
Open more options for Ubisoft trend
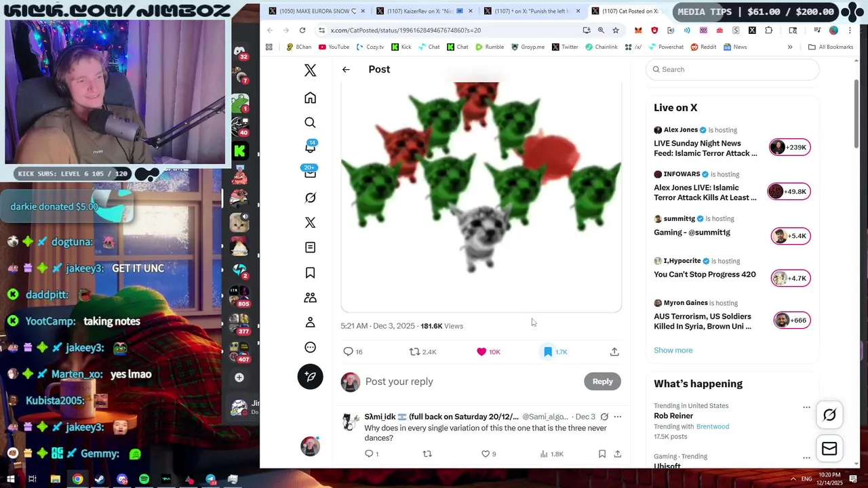(x=806, y=458)
